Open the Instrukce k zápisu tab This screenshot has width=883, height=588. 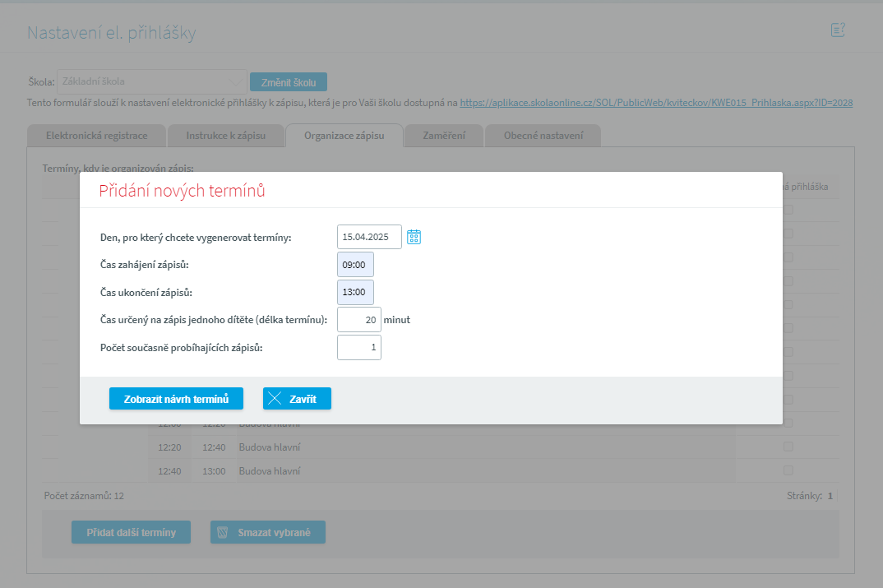click(x=226, y=136)
